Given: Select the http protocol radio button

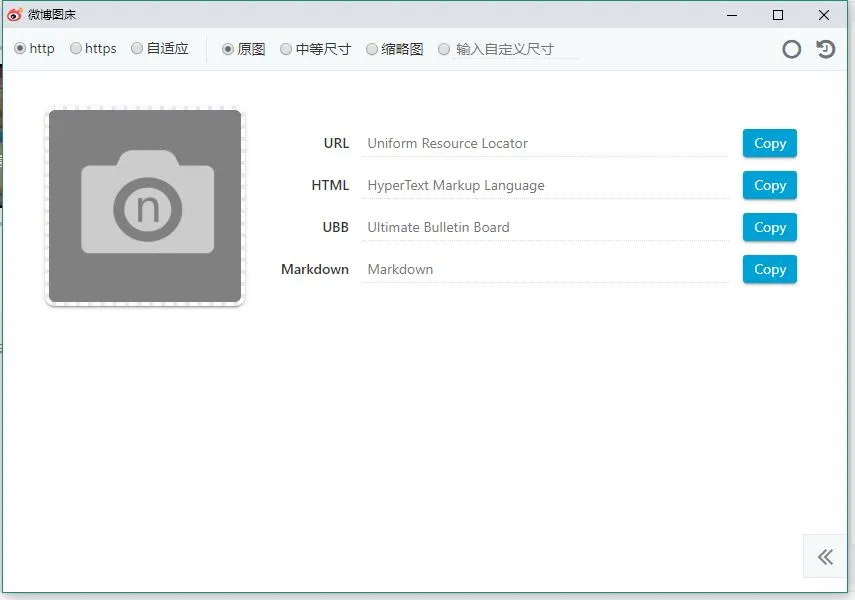Looking at the screenshot, I should pos(20,49).
